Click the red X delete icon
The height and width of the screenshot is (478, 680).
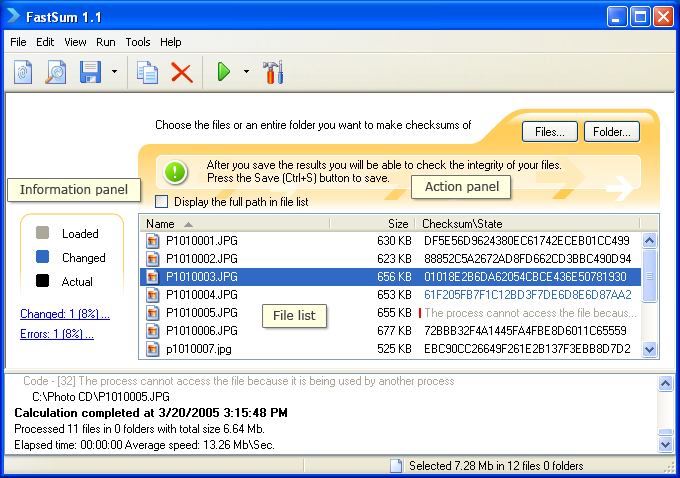[182, 72]
